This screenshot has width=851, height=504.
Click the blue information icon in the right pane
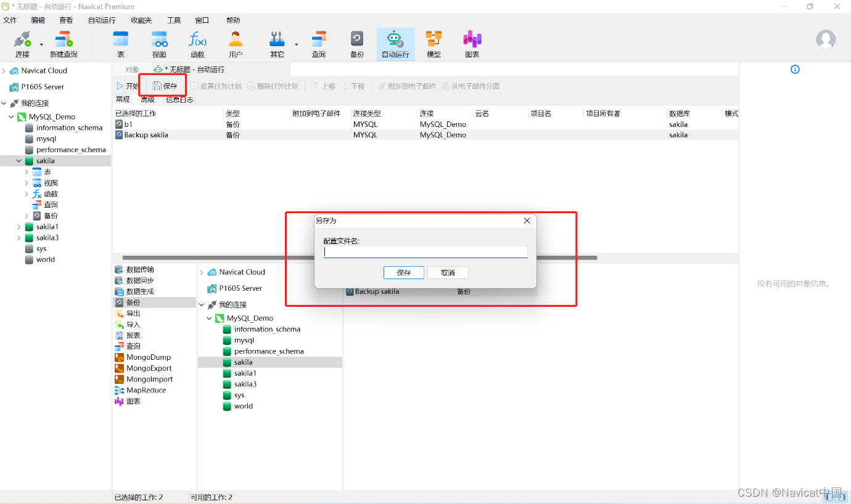point(795,69)
